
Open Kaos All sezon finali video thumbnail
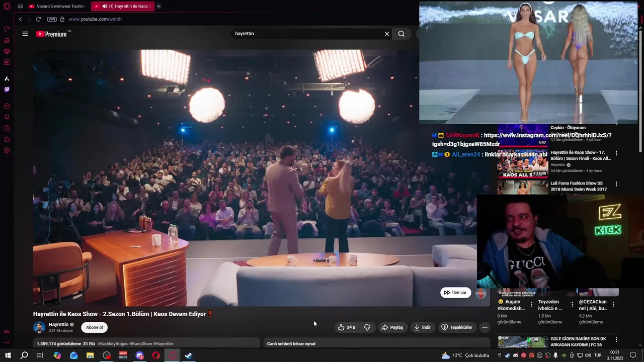point(522,163)
